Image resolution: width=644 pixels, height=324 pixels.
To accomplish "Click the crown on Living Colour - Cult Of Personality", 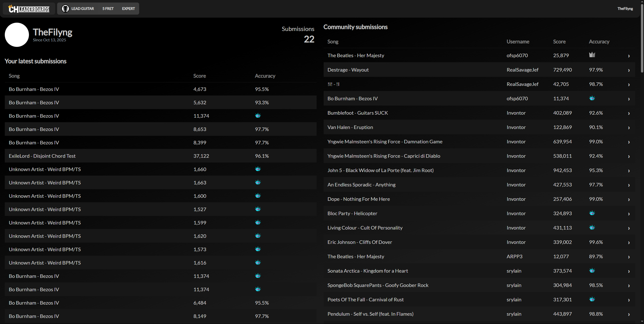I will click(592, 227).
